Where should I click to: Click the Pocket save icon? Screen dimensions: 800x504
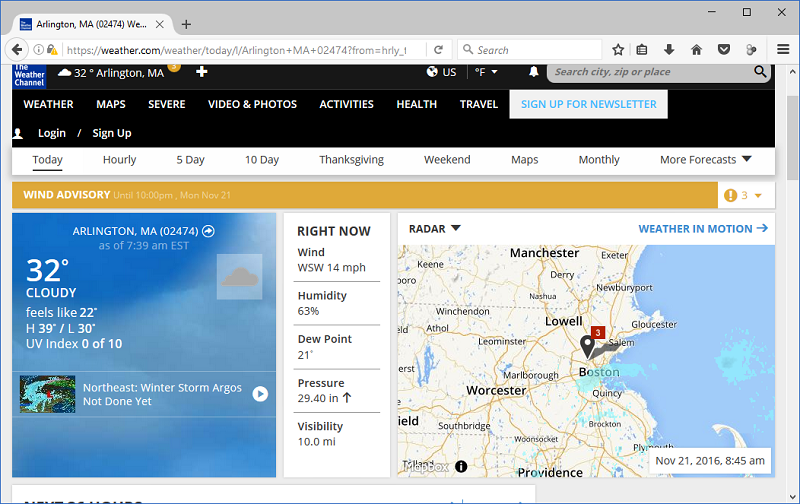723,50
